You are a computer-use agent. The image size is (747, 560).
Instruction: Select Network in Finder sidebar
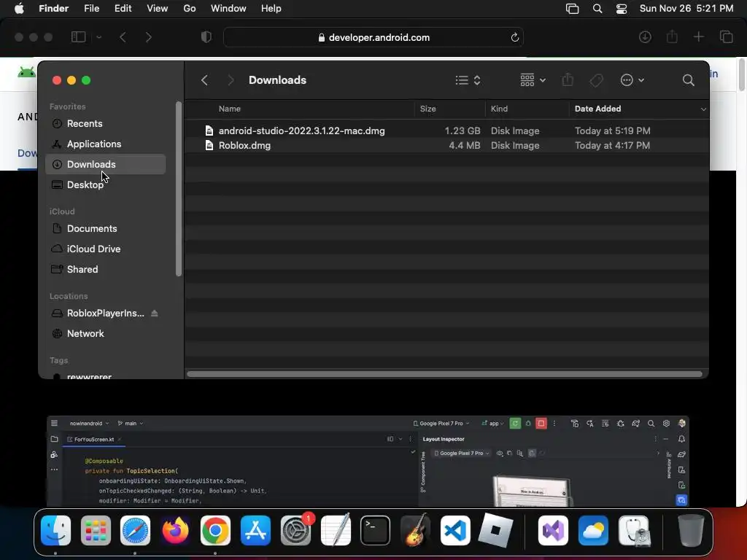pyautogui.click(x=106, y=334)
